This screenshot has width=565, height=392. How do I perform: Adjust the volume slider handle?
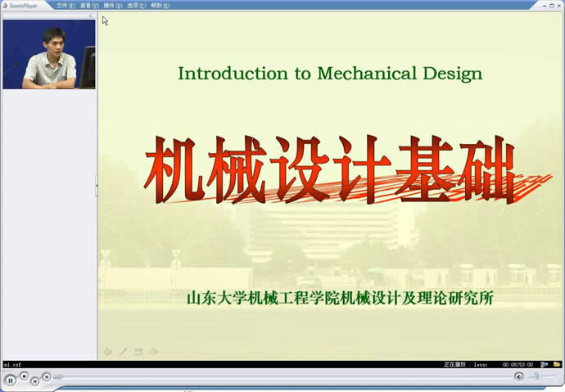point(536,376)
